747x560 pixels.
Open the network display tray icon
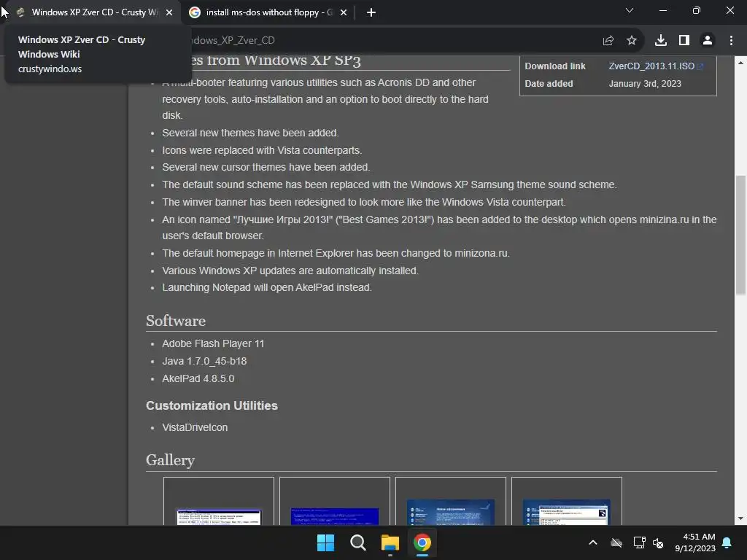pyautogui.click(x=639, y=542)
